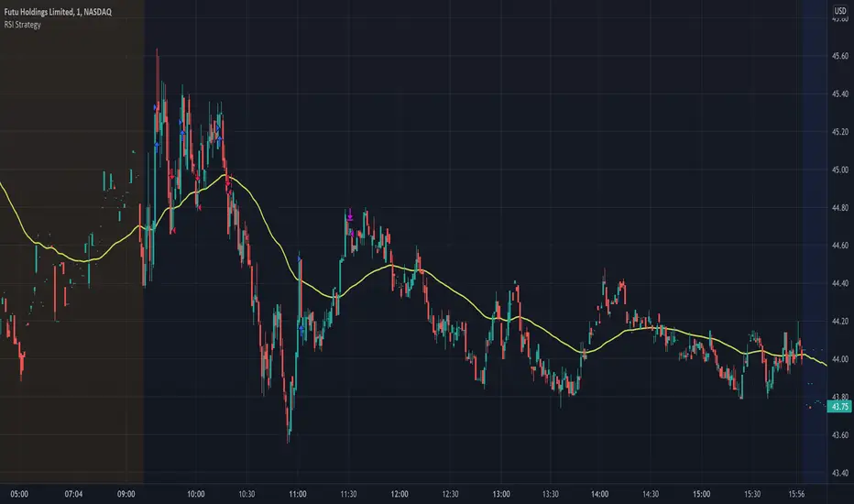This screenshot has width=854, height=504.
Task: Click the 15:56 time axis label
Action: [x=796, y=494]
